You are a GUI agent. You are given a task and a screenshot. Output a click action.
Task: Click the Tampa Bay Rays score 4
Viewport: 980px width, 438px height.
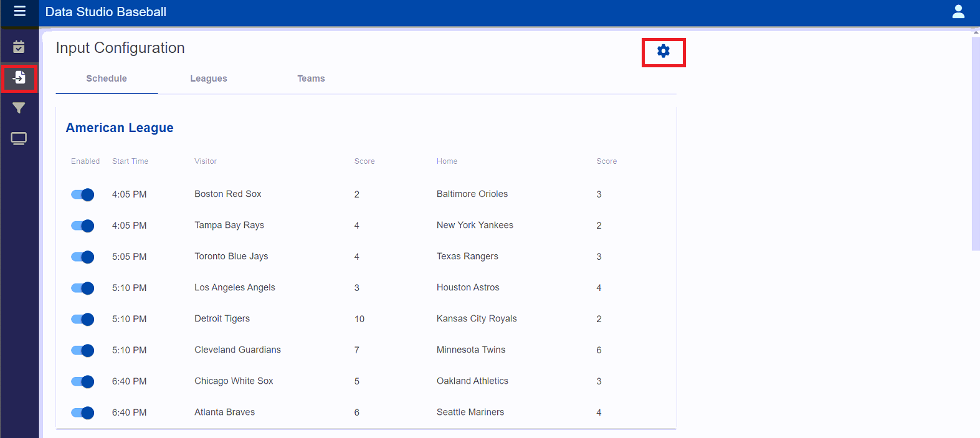pos(357,226)
